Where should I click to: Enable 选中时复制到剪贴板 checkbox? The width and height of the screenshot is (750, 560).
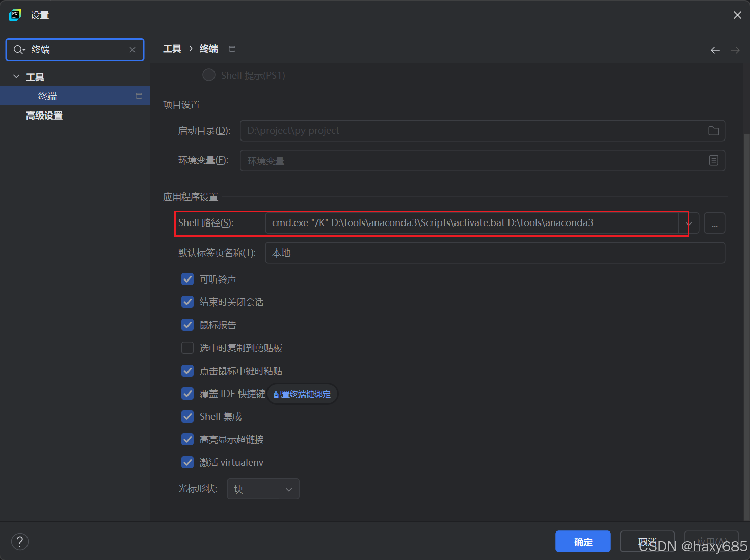coord(187,348)
